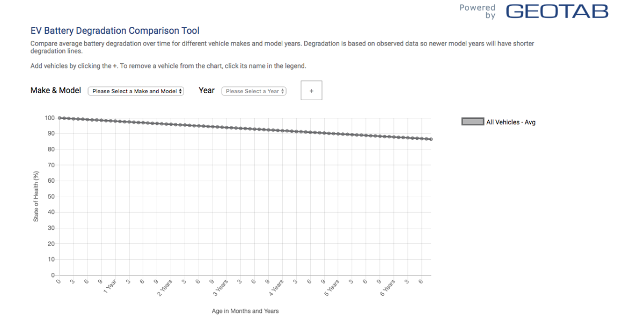644x336 pixels.
Task: Click the "1 Year" x-axis label
Action: pyautogui.click(x=111, y=287)
